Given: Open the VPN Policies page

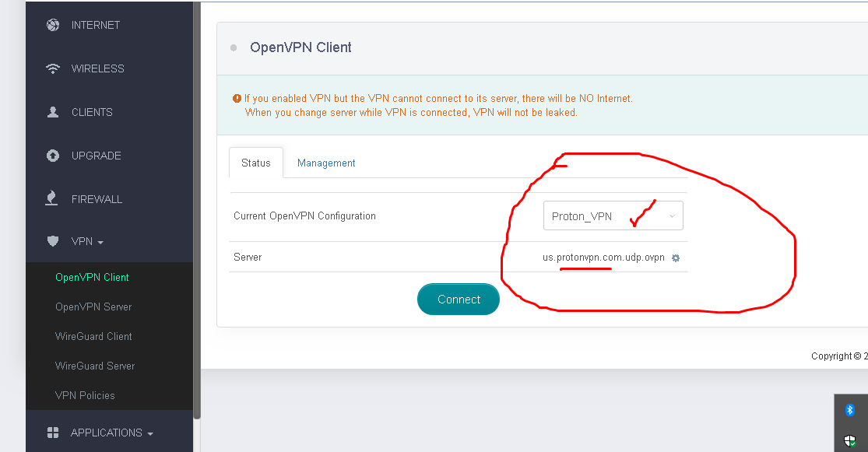Looking at the screenshot, I should coord(85,395).
